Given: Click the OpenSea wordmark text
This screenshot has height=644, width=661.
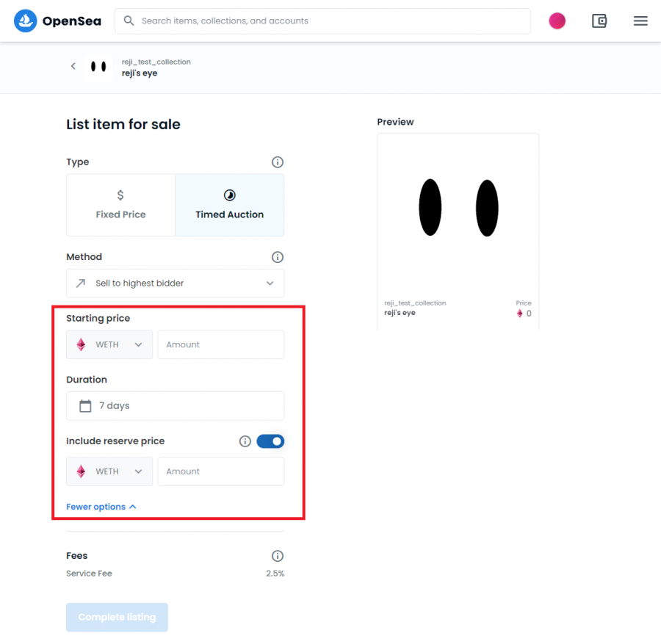Looking at the screenshot, I should coord(72,21).
